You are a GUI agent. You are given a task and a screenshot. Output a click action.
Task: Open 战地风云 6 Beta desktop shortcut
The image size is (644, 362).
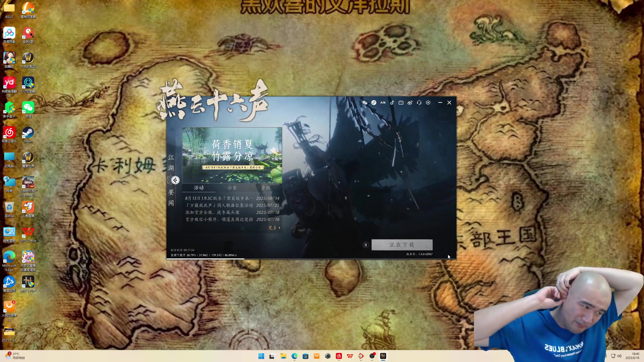click(x=28, y=187)
